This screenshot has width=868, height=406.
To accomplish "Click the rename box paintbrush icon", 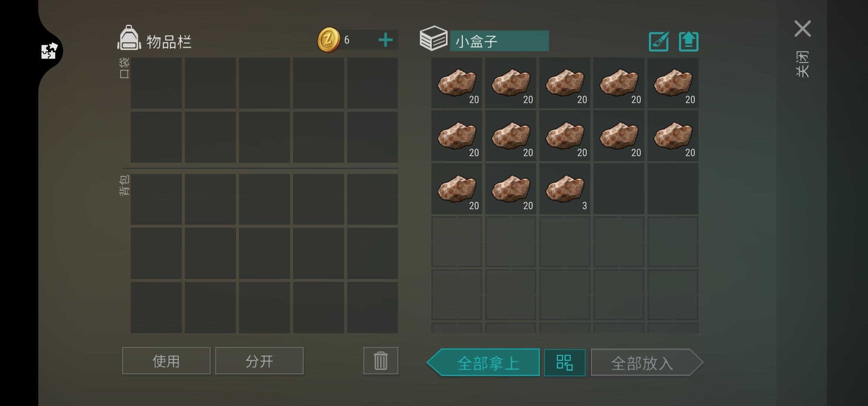I will click(x=659, y=41).
